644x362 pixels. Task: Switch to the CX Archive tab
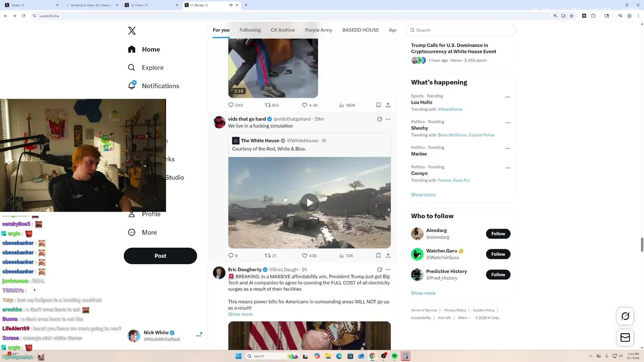point(283,30)
